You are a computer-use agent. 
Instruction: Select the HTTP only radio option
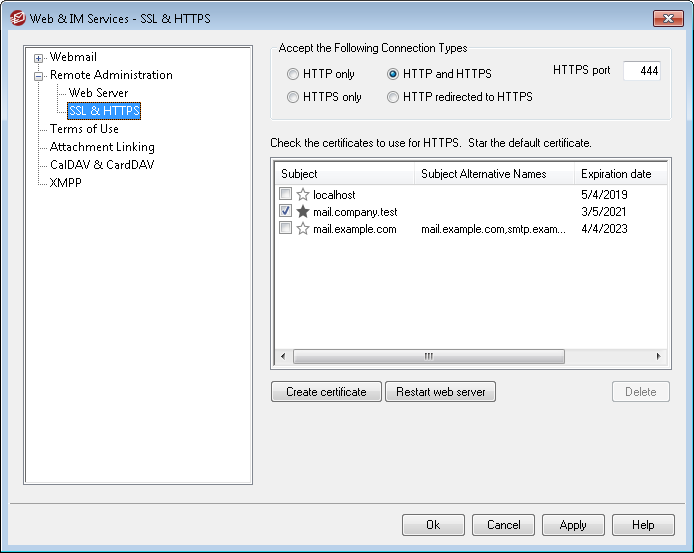click(x=293, y=74)
